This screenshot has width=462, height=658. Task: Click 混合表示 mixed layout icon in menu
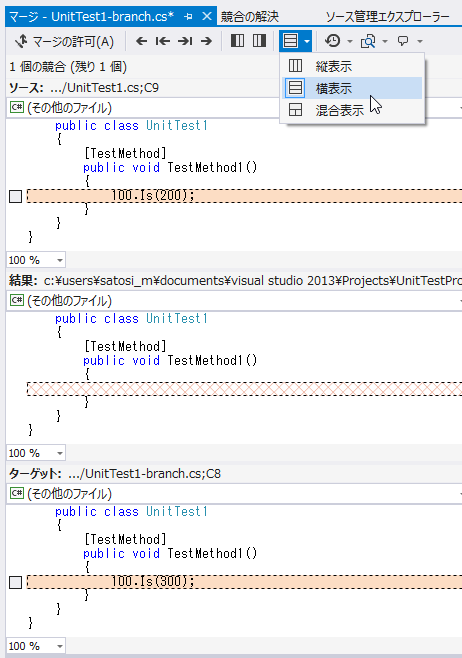(x=295, y=110)
